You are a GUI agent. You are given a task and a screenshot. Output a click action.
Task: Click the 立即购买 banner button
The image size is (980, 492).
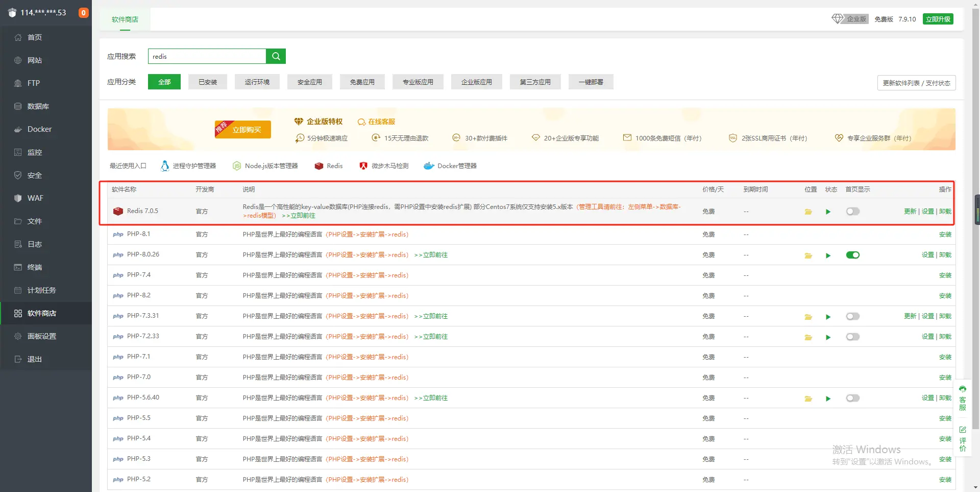tap(243, 129)
